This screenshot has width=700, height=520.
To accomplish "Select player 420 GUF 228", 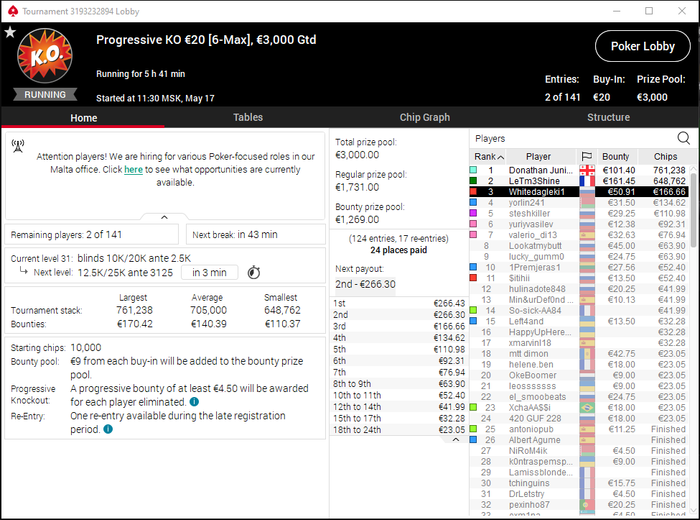I will tap(579, 418).
